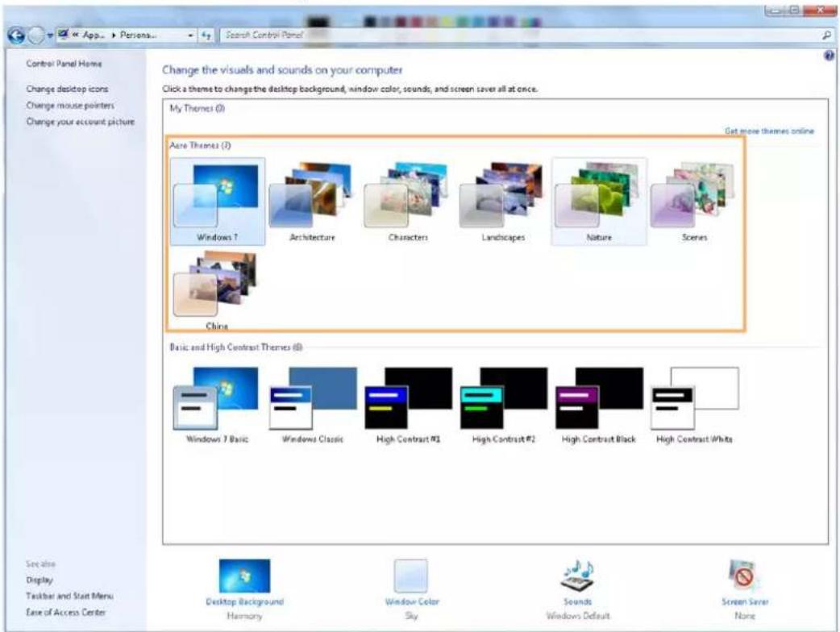
Task: Click the Sky window color label
Action: [411, 616]
